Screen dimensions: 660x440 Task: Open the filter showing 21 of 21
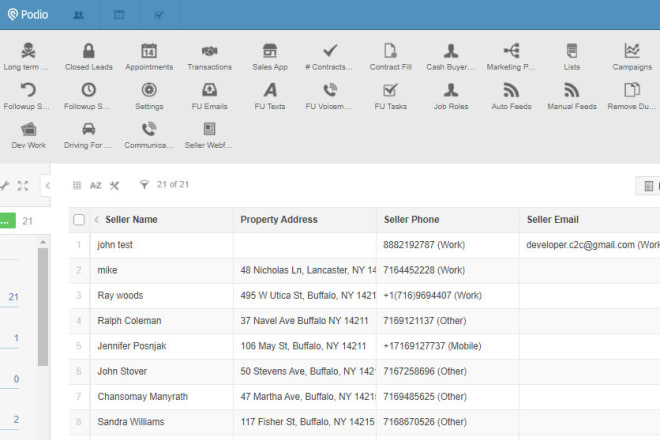[x=166, y=185]
